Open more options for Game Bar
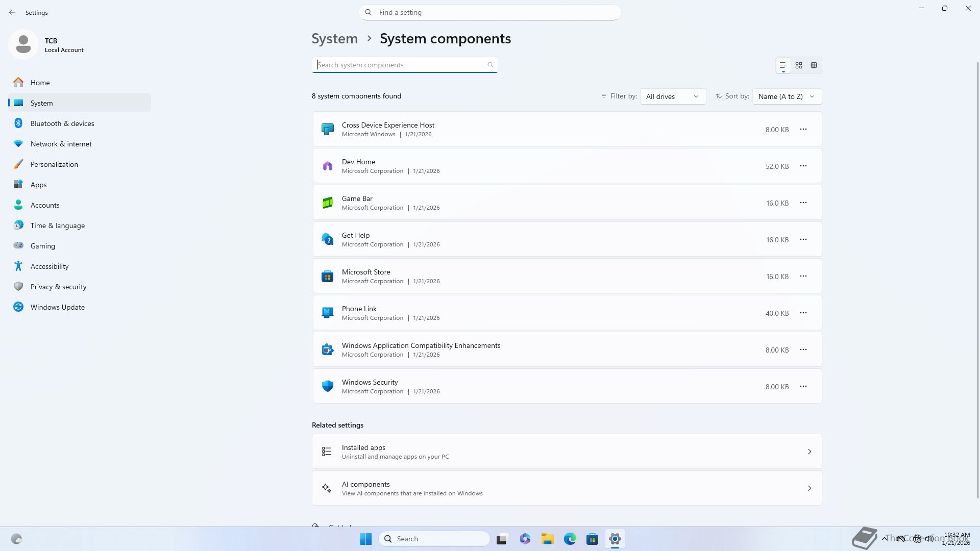The width and height of the screenshot is (980, 551). pos(803,203)
